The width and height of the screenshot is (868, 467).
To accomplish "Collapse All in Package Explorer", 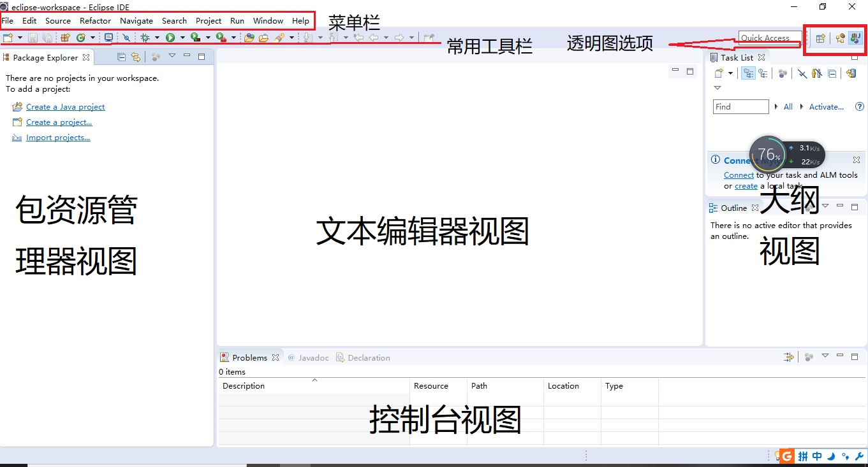I will (x=122, y=57).
